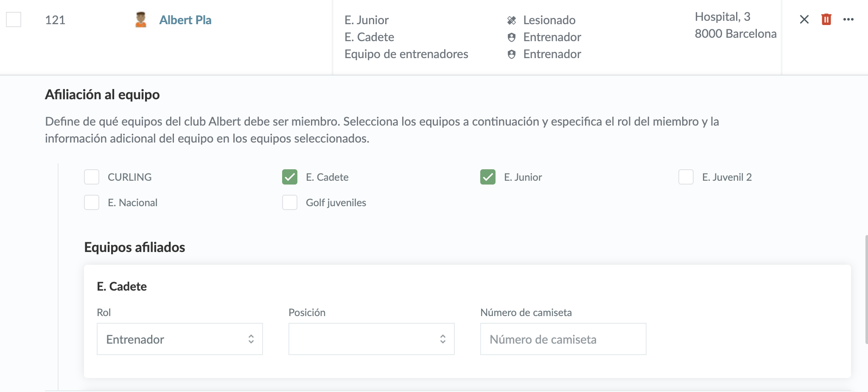Click the bandage icon beside Lesionado
The width and height of the screenshot is (868, 392).
pyautogui.click(x=512, y=20)
